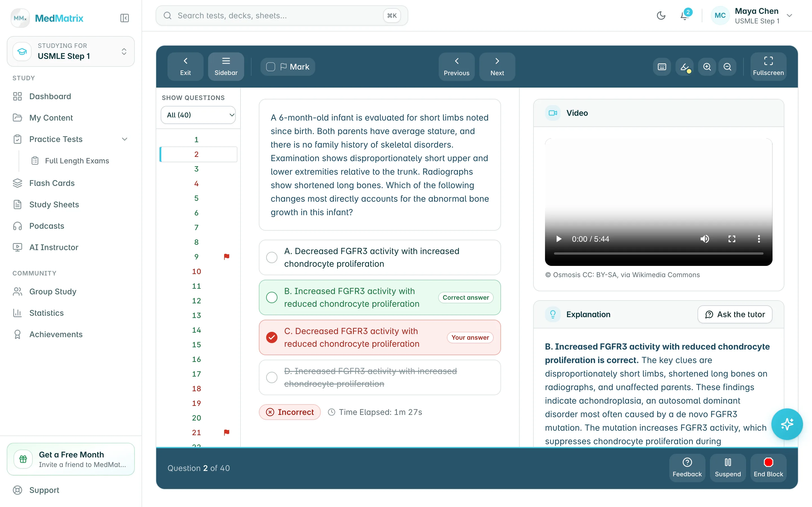Viewport: 812px width, 507px height.
Task: Open the All (40) questions filter dropdown
Action: point(198,115)
